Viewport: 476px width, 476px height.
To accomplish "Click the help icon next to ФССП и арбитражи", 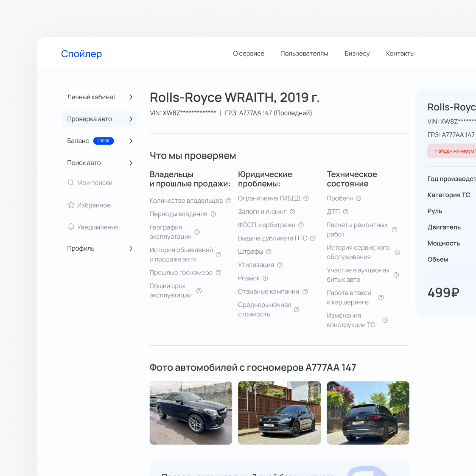I will click(x=301, y=225).
